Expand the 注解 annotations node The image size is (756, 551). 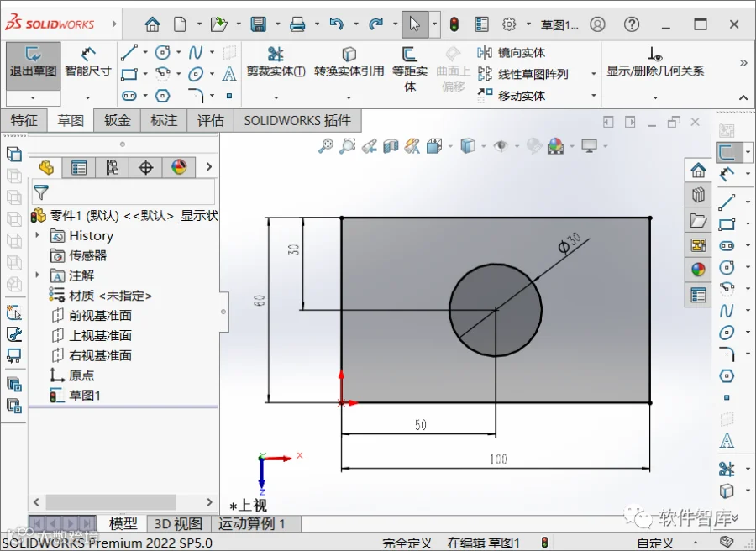tap(38, 275)
